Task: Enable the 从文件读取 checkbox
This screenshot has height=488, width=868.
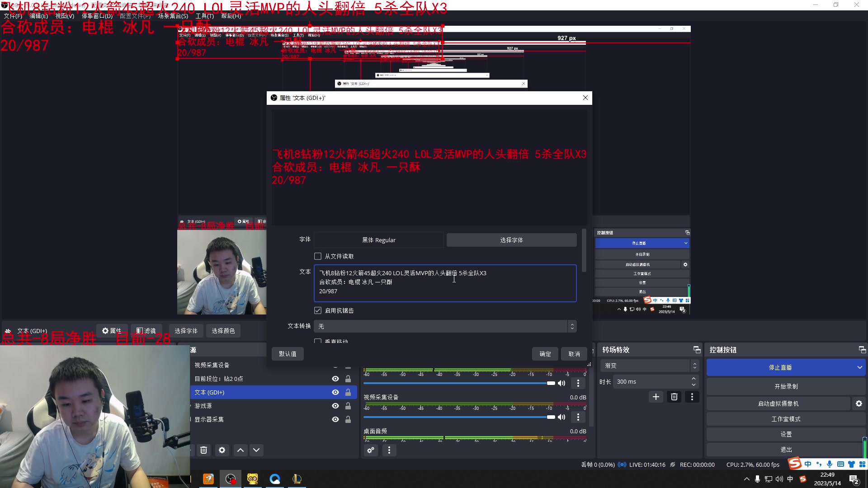Action: [318, 256]
